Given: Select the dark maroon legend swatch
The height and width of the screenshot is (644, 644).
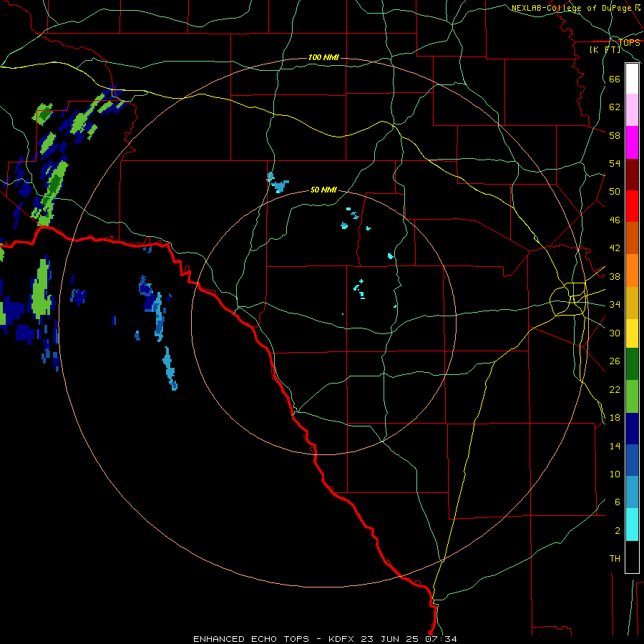Looking at the screenshot, I should point(632,175).
